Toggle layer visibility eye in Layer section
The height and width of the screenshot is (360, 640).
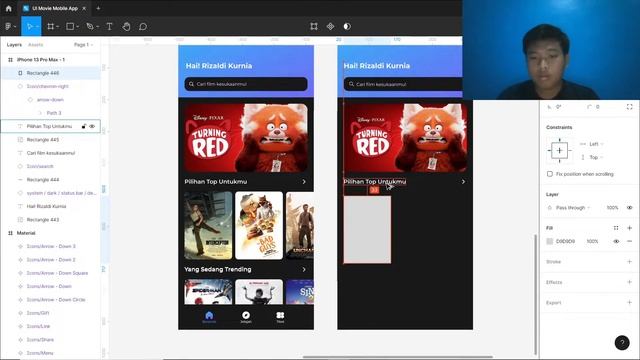[x=629, y=208]
